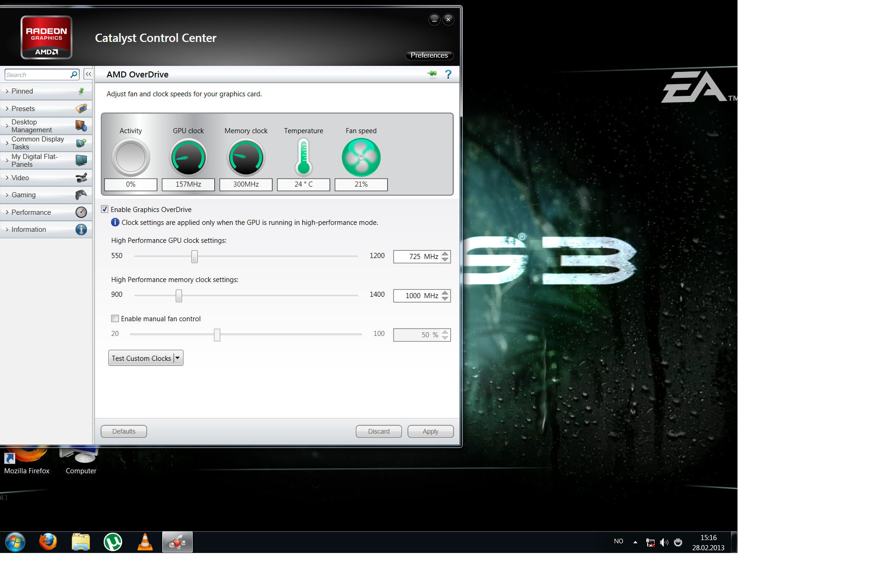885x588 pixels.
Task: Show hidden tray icons arrow
Action: coord(635,542)
